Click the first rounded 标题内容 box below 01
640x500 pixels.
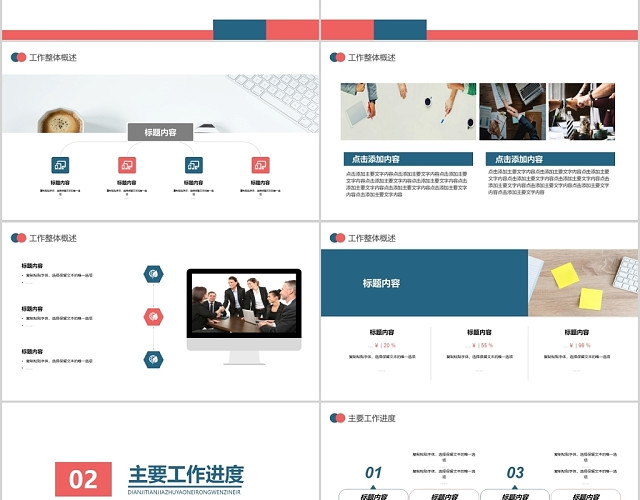pyautogui.click(x=373, y=495)
